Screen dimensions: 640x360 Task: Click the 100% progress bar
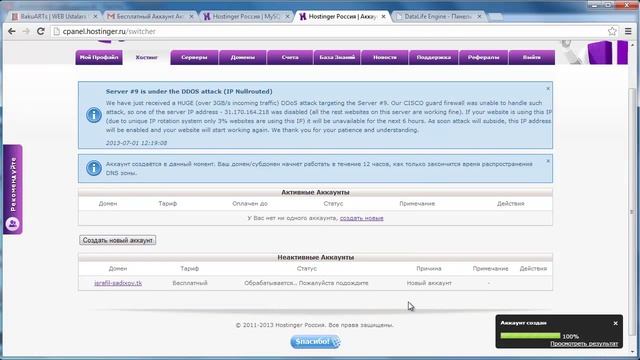pyautogui.click(x=530, y=336)
